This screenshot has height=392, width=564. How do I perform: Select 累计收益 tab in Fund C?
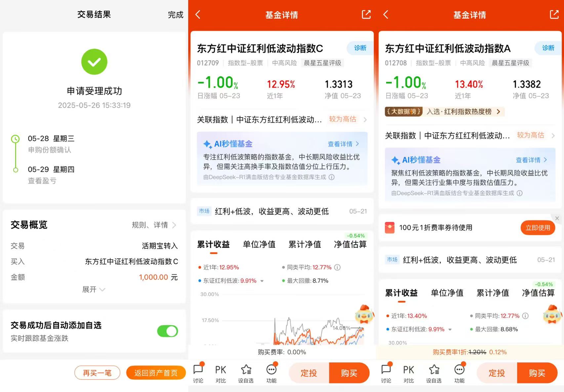pos(213,244)
